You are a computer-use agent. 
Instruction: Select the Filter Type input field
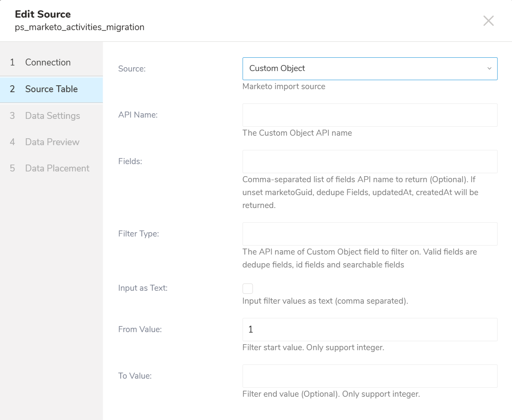pos(370,234)
